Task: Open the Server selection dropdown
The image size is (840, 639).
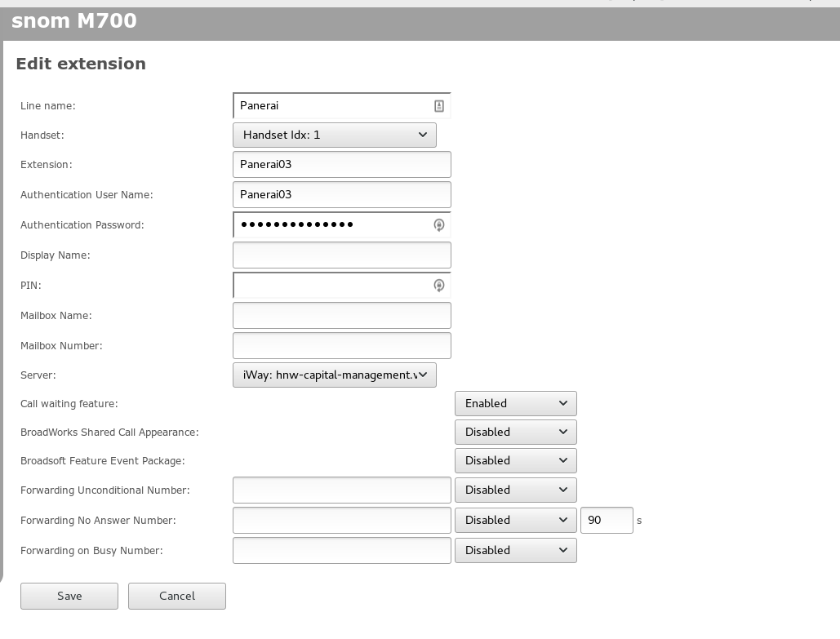Action: coord(335,375)
